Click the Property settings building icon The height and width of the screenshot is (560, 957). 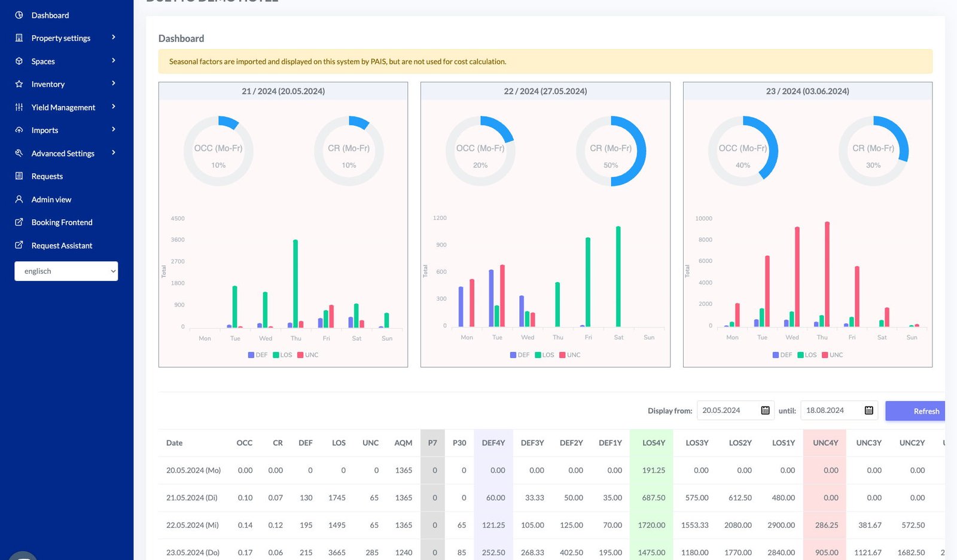pos(19,38)
